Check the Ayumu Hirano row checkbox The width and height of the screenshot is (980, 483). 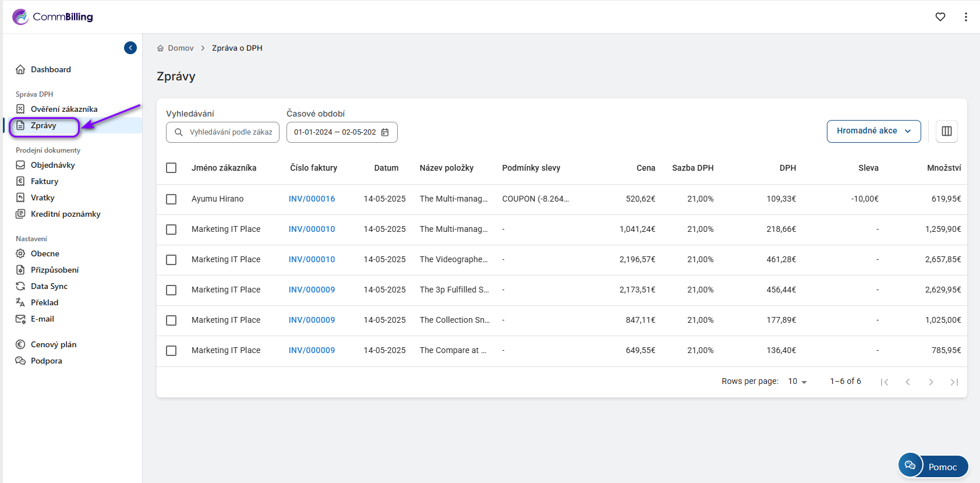(x=171, y=199)
